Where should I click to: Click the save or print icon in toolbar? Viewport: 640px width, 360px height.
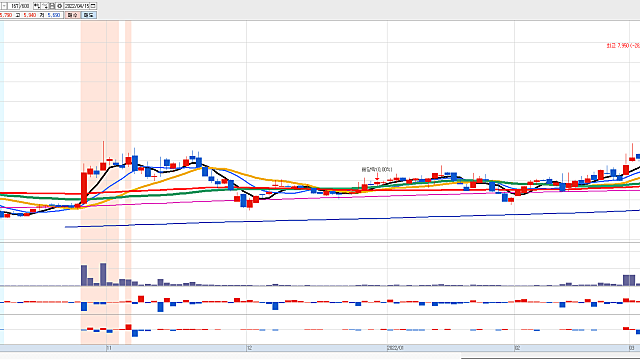coord(52,6)
